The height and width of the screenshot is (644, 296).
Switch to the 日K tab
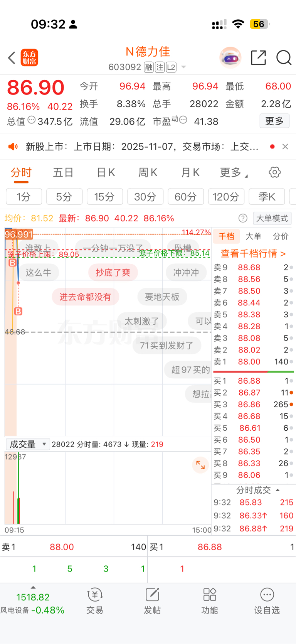(106, 172)
